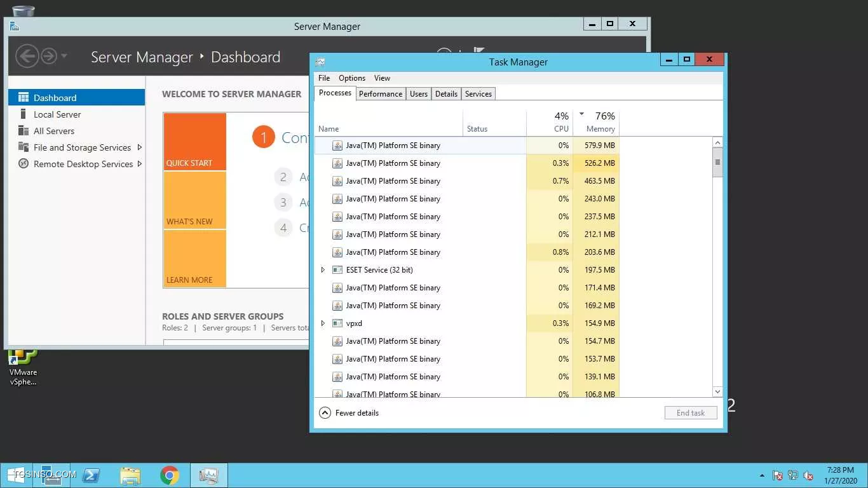Viewport: 868px width, 488px height.
Task: Click the Dashboard icon in Server Manager sidebar
Action: [x=24, y=97]
